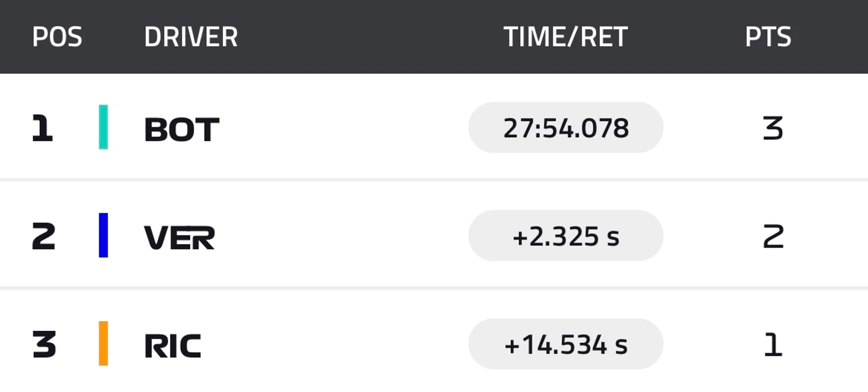Click position number 2

[43, 237]
